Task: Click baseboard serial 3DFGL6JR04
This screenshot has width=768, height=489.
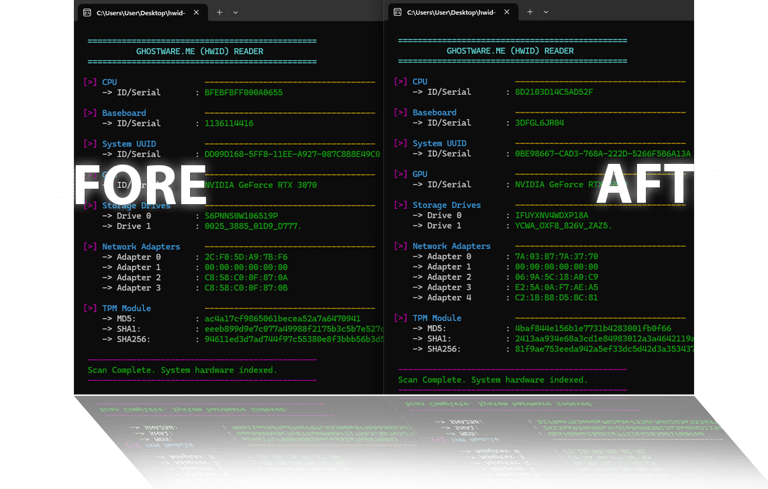Action: (539, 122)
